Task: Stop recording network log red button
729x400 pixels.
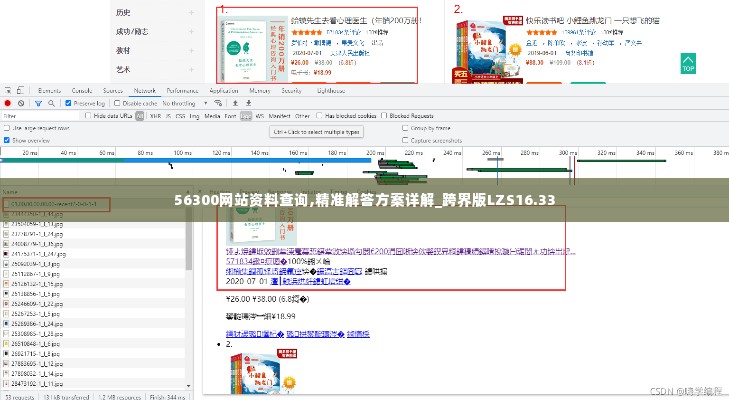Action: click(7, 103)
